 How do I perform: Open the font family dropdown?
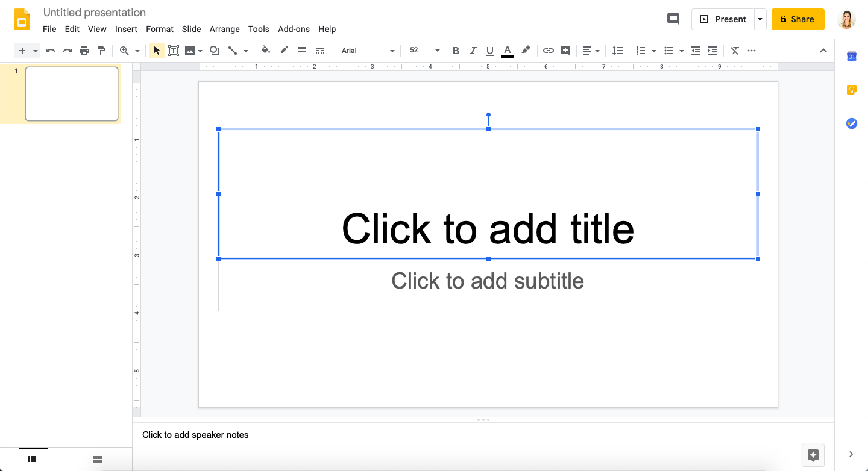[x=366, y=51]
